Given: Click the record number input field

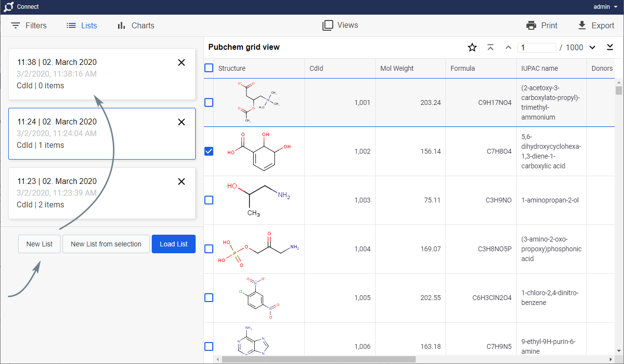Looking at the screenshot, I should point(537,48).
